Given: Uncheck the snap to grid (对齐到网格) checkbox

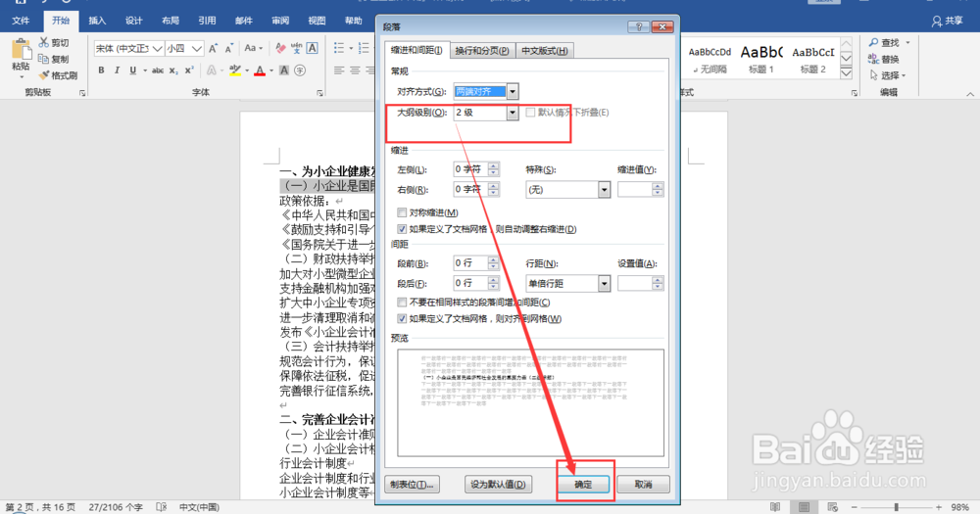Looking at the screenshot, I should (402, 318).
